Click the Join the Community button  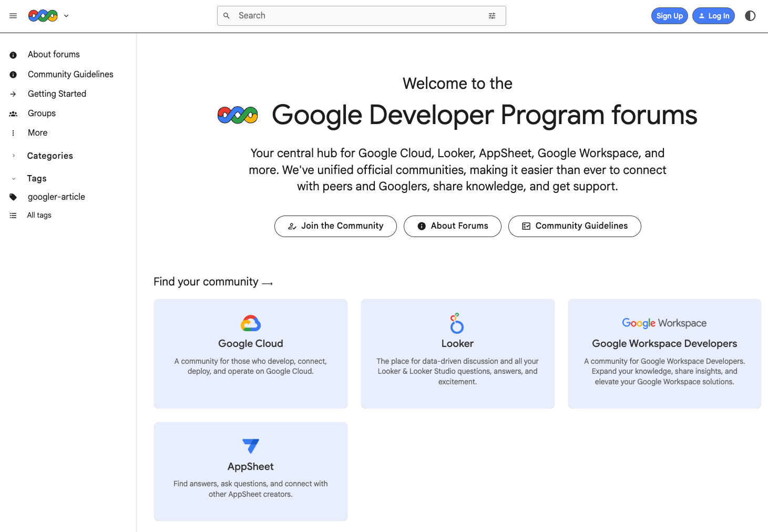[335, 226]
